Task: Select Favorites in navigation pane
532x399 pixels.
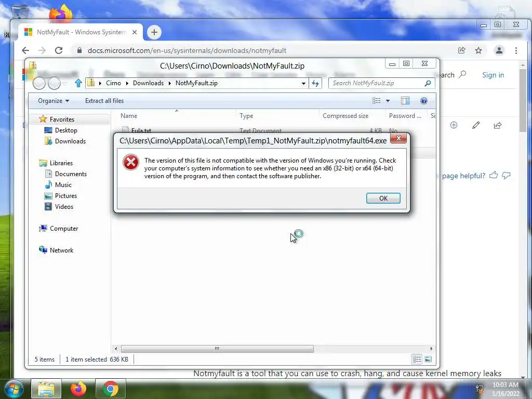Action: click(x=62, y=119)
